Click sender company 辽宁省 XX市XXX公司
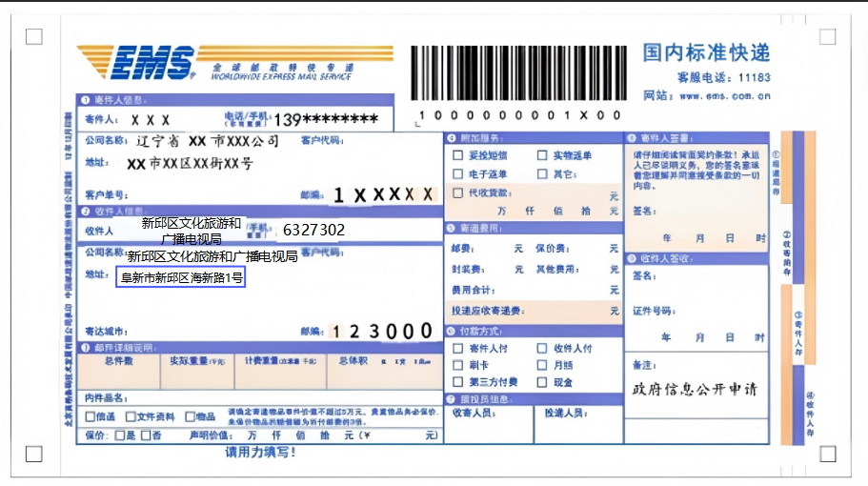868x486 pixels. click(x=208, y=142)
